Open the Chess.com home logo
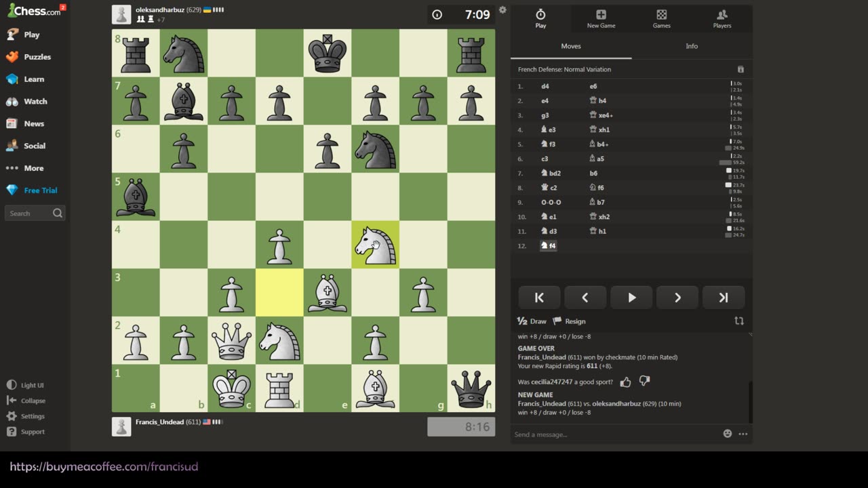The image size is (868, 488). click(34, 10)
